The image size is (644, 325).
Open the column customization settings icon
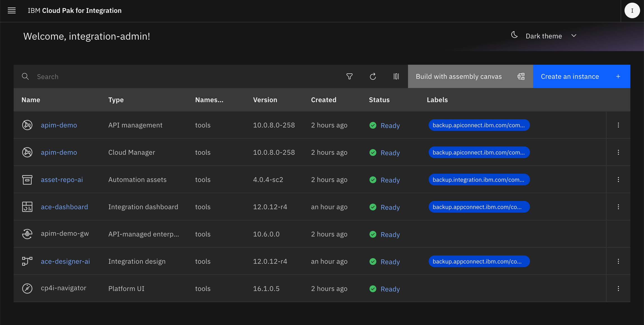pos(396,76)
